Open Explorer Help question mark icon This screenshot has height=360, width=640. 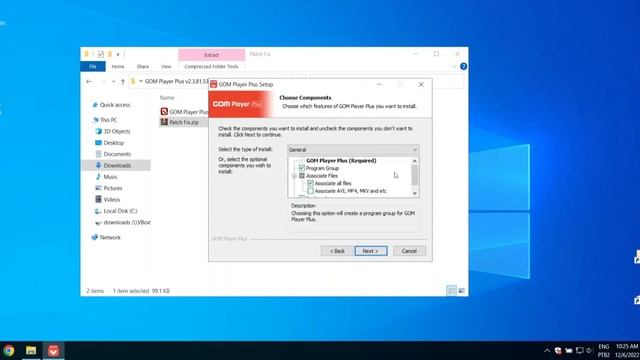(463, 67)
